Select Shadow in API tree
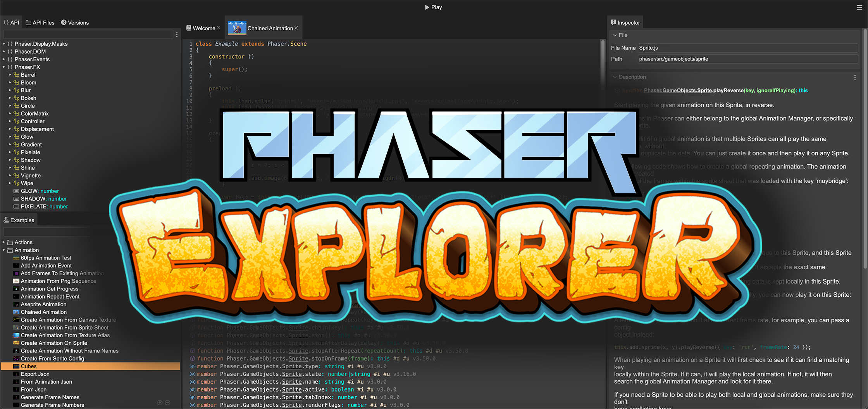 31,160
